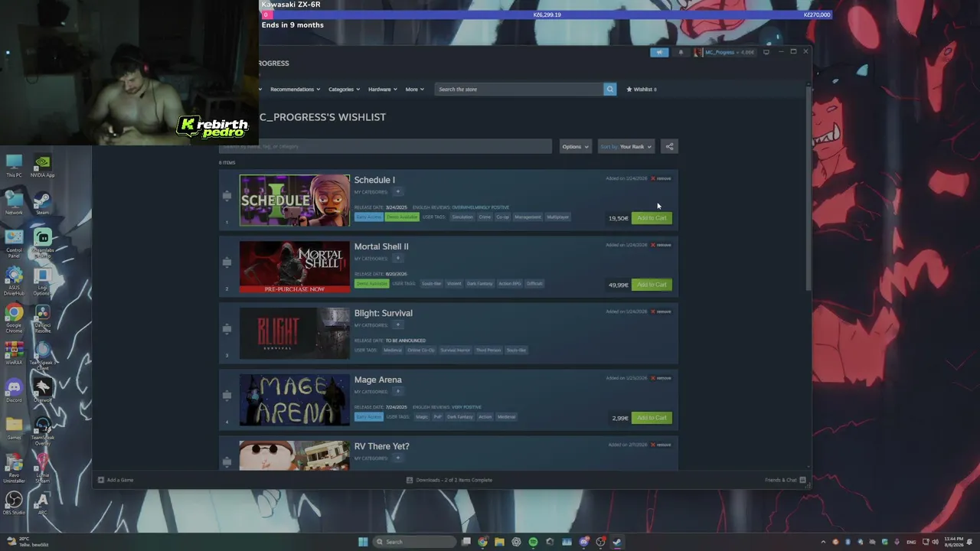Open Revo Uninstaller desktop shortcut
Image resolution: width=980 pixels, height=551 pixels.
[x=14, y=466]
